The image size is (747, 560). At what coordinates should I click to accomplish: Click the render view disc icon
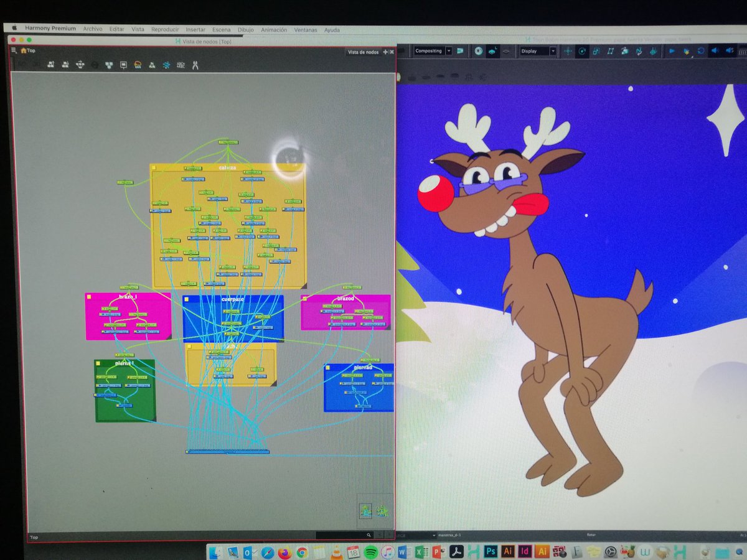click(478, 51)
